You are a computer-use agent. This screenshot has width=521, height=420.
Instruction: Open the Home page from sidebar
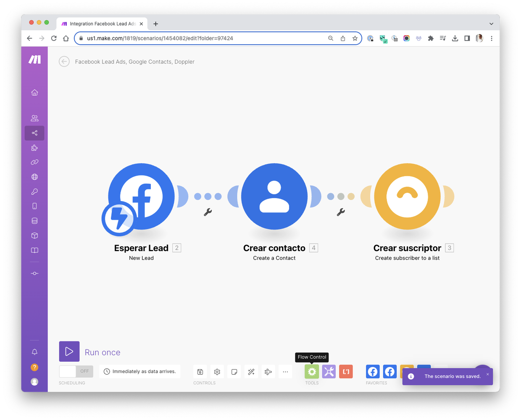(x=34, y=92)
